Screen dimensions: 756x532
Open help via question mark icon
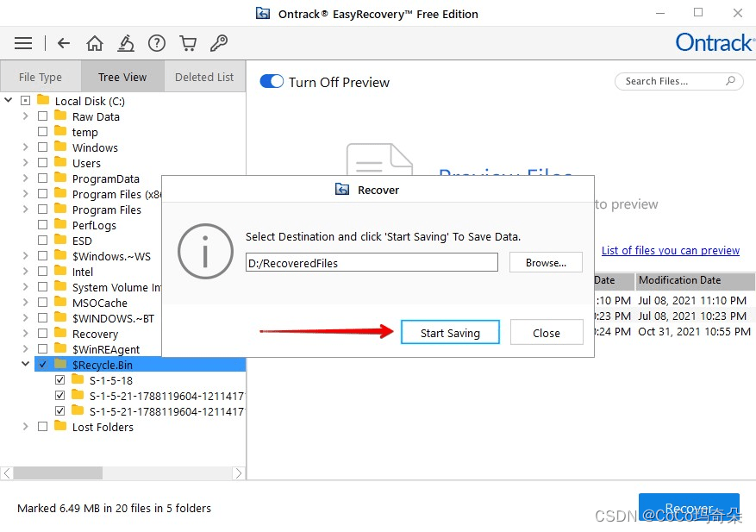pos(156,43)
